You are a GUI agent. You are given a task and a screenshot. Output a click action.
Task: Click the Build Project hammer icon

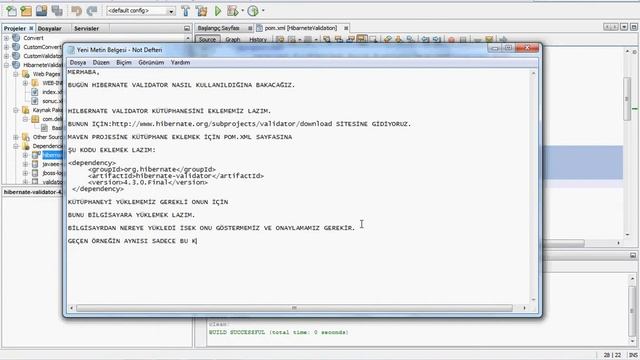coord(186,11)
